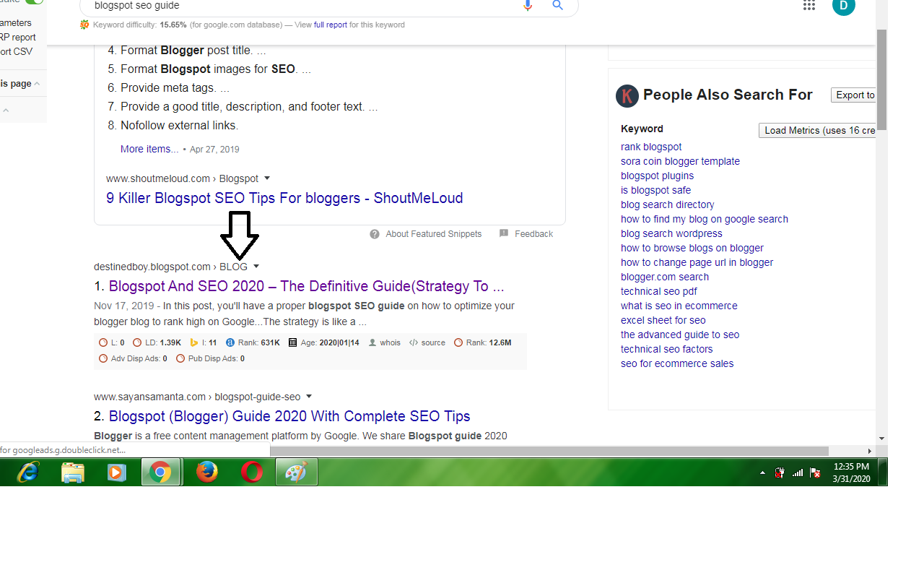Image resolution: width=924 pixels, height=578 pixels.
Task: Click the 'LD: 1.39K' domain links parameter
Action: (157, 342)
